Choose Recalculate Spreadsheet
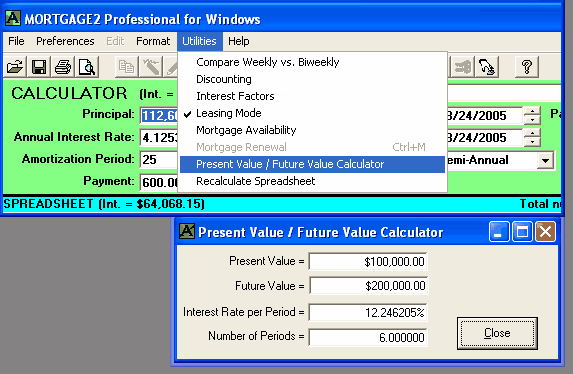This screenshot has height=374, width=573. click(312, 181)
